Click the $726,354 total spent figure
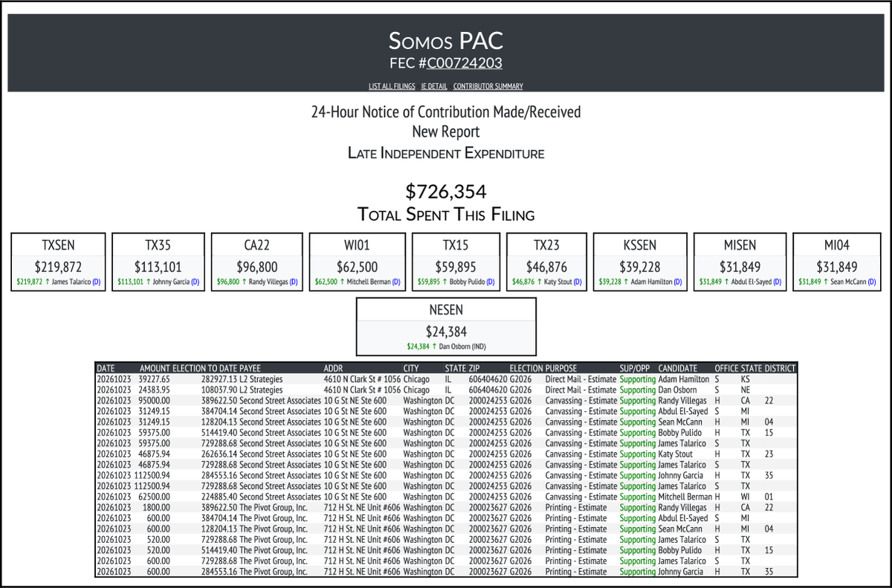892x588 pixels. [446, 192]
